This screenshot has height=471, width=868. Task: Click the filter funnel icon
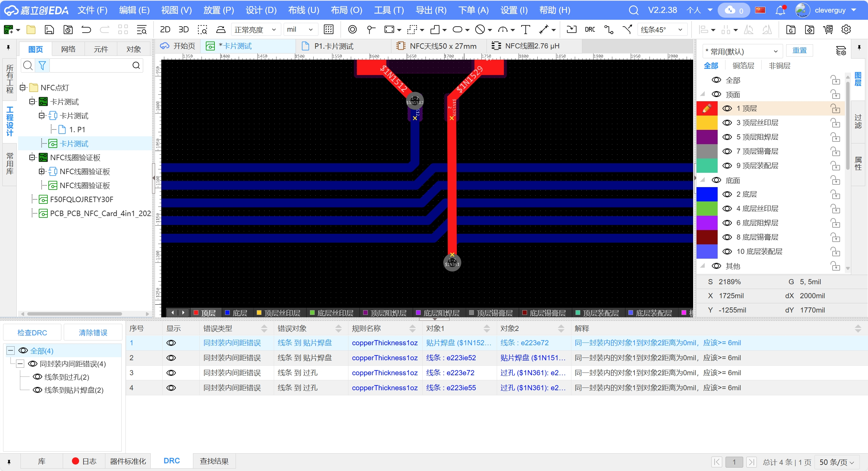(x=42, y=65)
